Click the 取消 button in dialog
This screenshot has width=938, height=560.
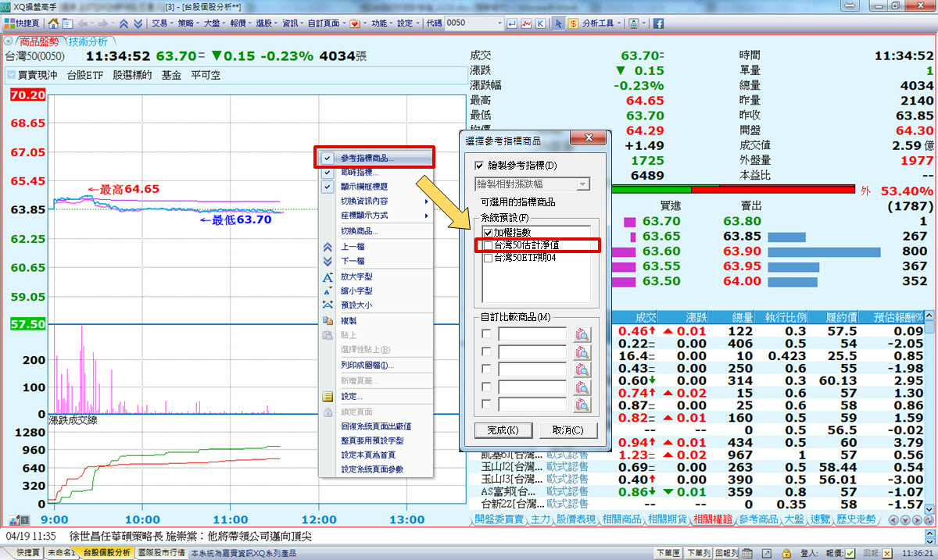567,430
